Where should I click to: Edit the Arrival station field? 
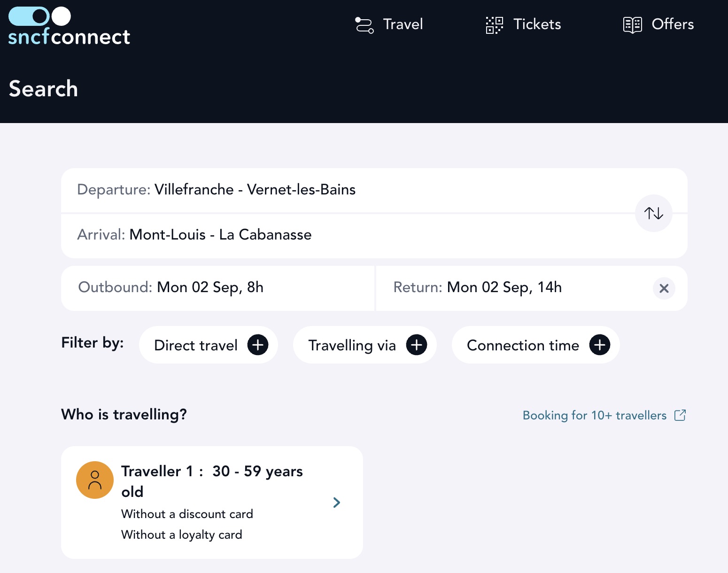click(348, 235)
